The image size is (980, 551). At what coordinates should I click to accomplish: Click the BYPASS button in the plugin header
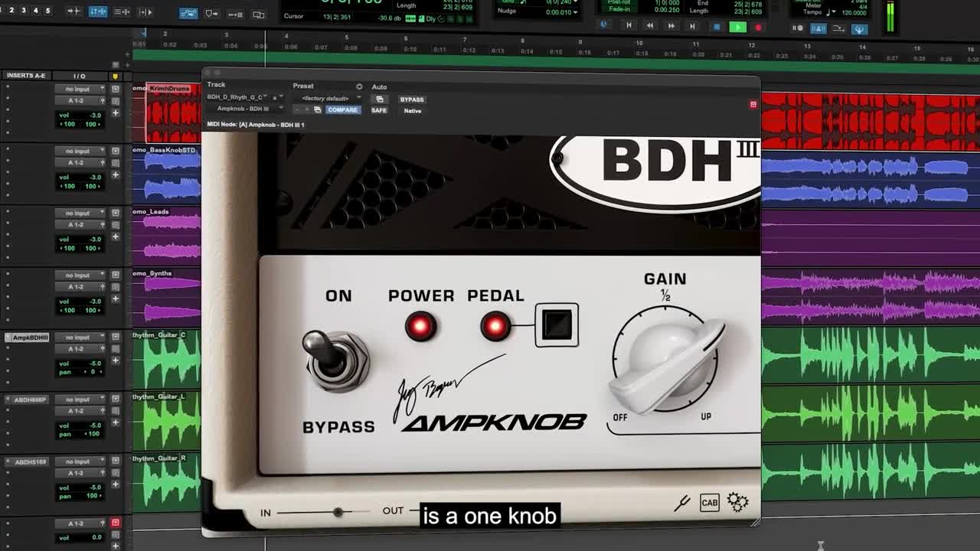click(412, 99)
